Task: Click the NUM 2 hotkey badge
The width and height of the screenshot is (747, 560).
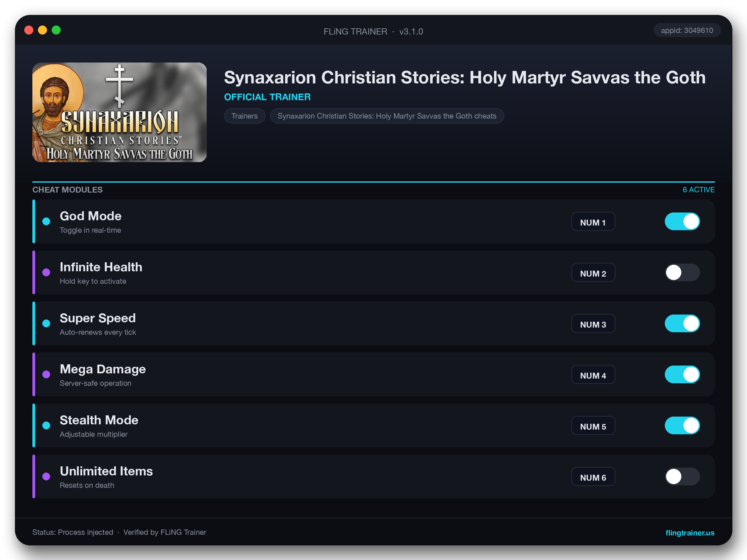Action: coord(593,273)
